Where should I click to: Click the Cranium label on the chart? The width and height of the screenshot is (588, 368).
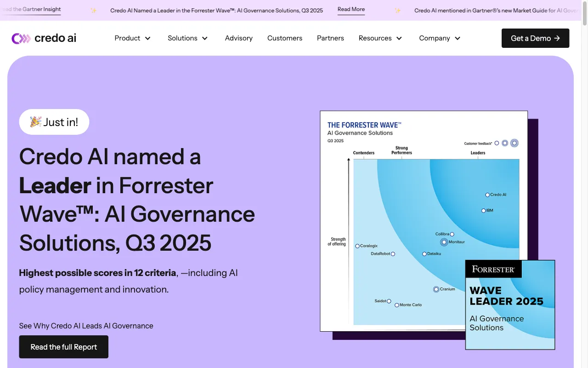(x=447, y=289)
